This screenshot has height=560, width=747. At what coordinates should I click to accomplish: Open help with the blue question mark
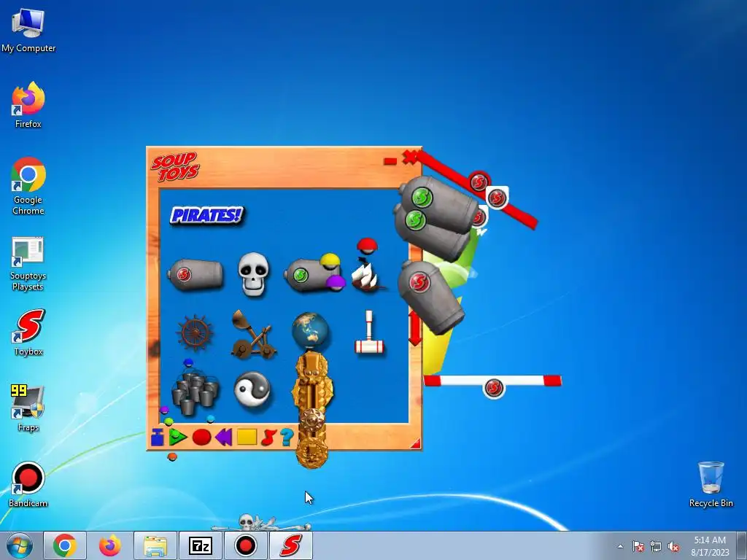coord(287,437)
